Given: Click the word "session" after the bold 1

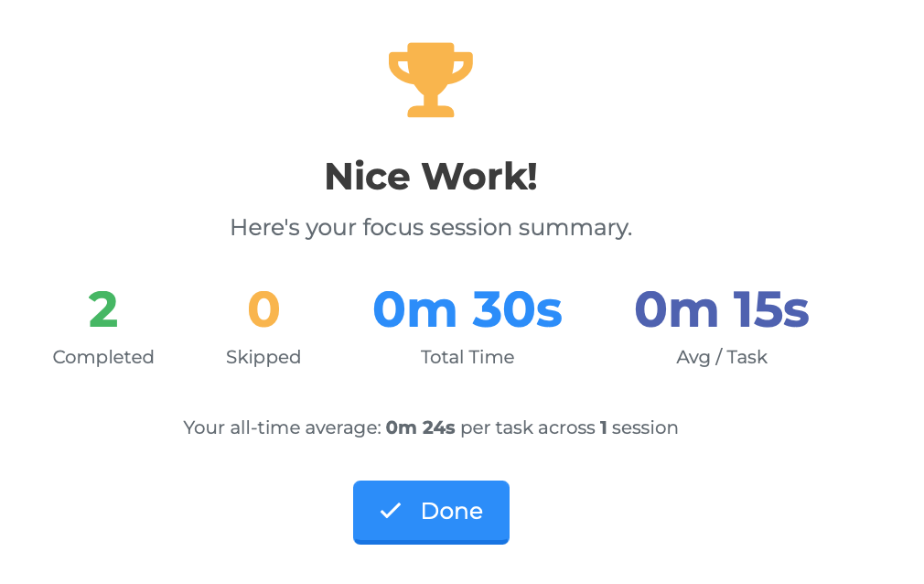Looking at the screenshot, I should [645, 427].
